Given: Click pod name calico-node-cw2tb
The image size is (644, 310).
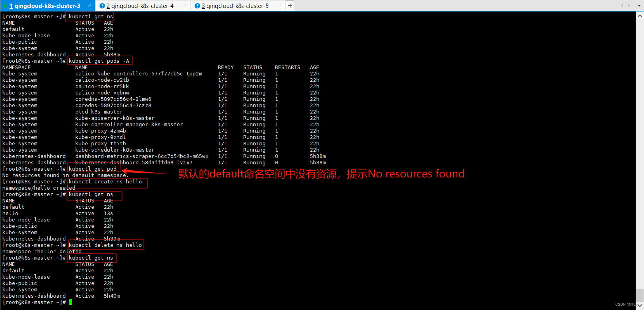Looking at the screenshot, I should tap(102, 80).
